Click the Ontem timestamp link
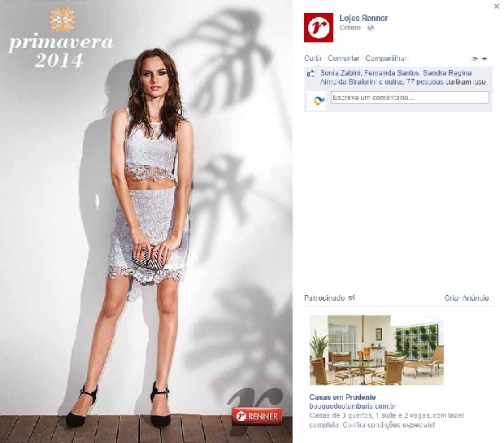This screenshot has height=443, width=504. [350, 28]
